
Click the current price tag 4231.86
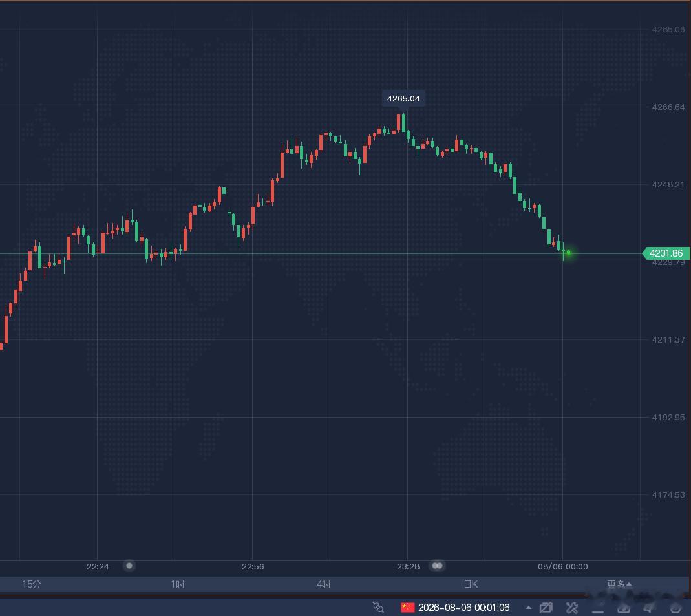[666, 253]
